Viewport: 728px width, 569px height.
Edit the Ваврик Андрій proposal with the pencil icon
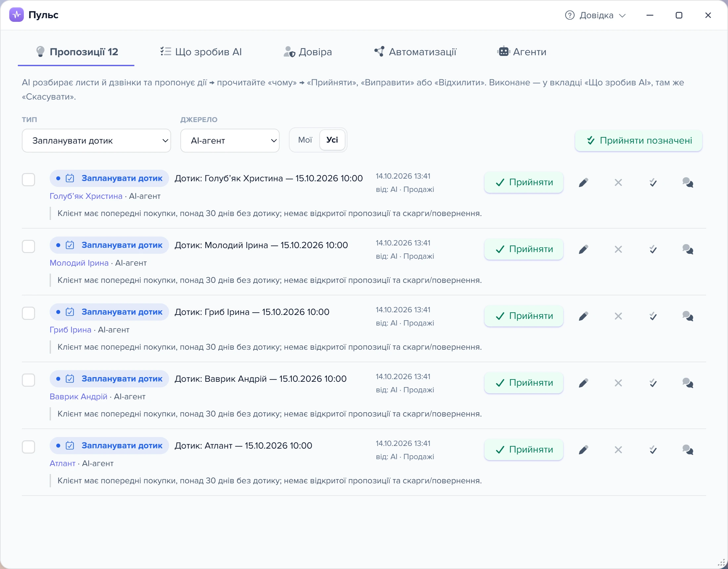[583, 383]
